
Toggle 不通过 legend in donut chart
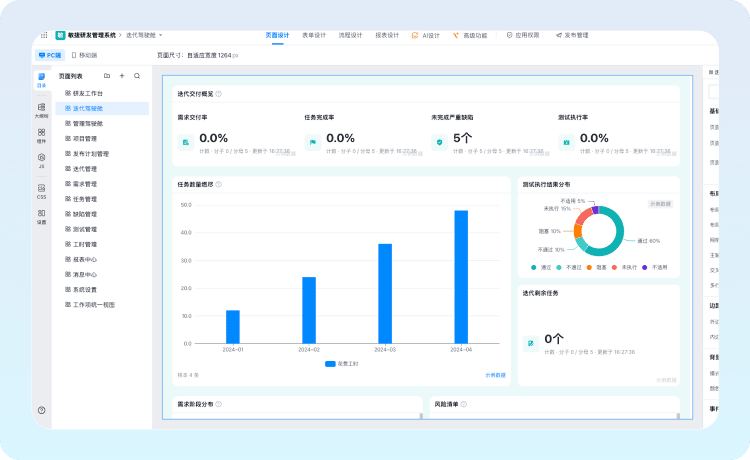(x=569, y=268)
